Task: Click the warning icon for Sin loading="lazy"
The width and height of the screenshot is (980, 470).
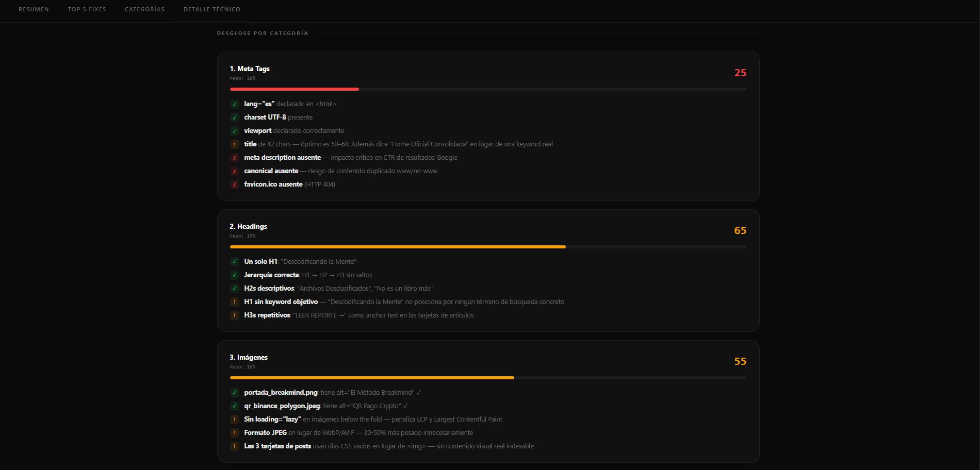Action: click(234, 419)
